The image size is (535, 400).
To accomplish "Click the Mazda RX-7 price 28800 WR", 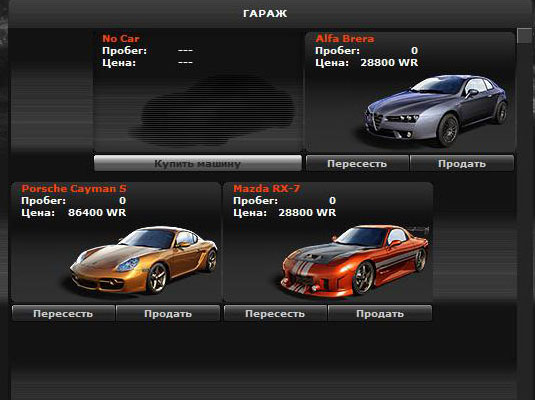I will (307, 212).
